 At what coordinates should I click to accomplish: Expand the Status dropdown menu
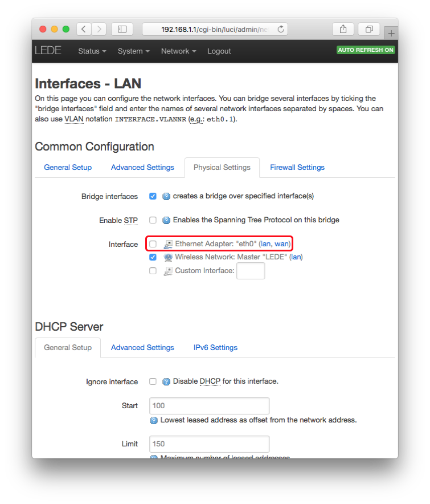(x=92, y=51)
